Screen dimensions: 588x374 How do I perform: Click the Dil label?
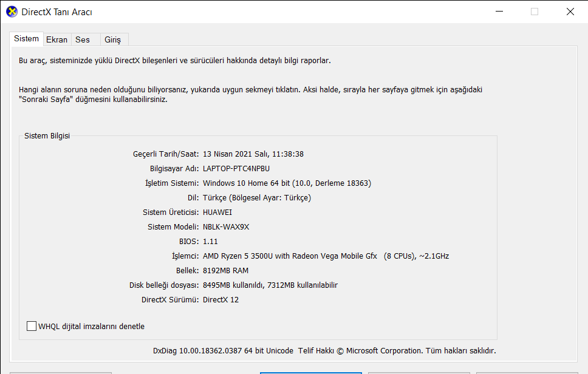click(193, 198)
